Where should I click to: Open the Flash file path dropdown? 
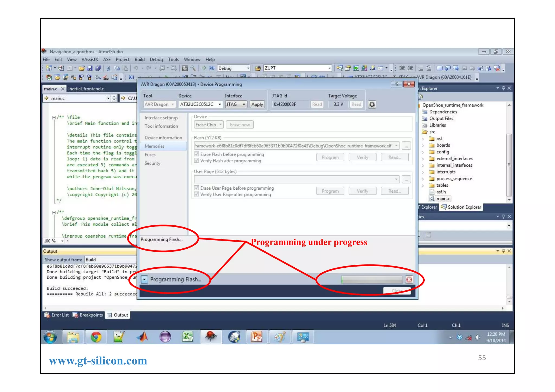click(396, 146)
